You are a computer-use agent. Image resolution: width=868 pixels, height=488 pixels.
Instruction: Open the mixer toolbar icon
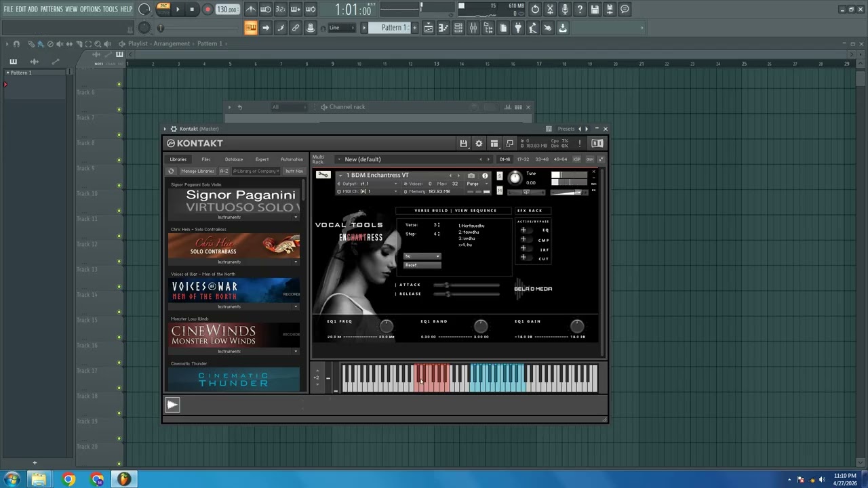click(473, 28)
